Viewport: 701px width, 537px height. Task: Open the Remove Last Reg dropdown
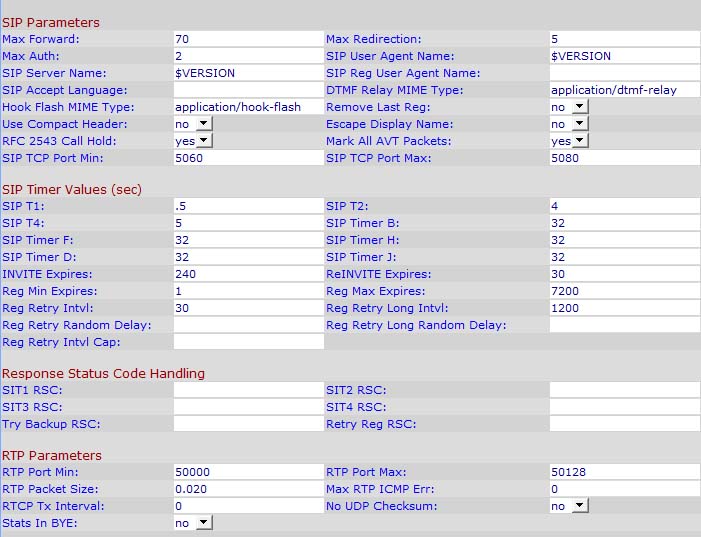(568, 107)
